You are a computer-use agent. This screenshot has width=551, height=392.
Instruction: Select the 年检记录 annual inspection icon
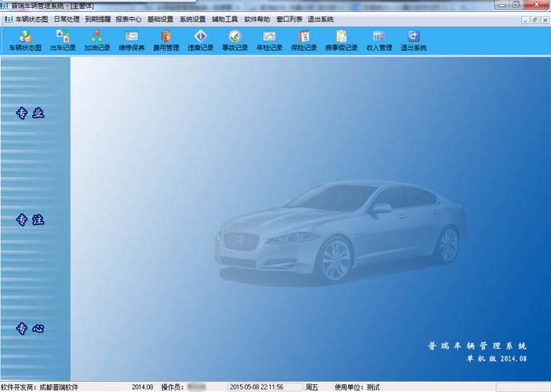pyautogui.click(x=270, y=40)
